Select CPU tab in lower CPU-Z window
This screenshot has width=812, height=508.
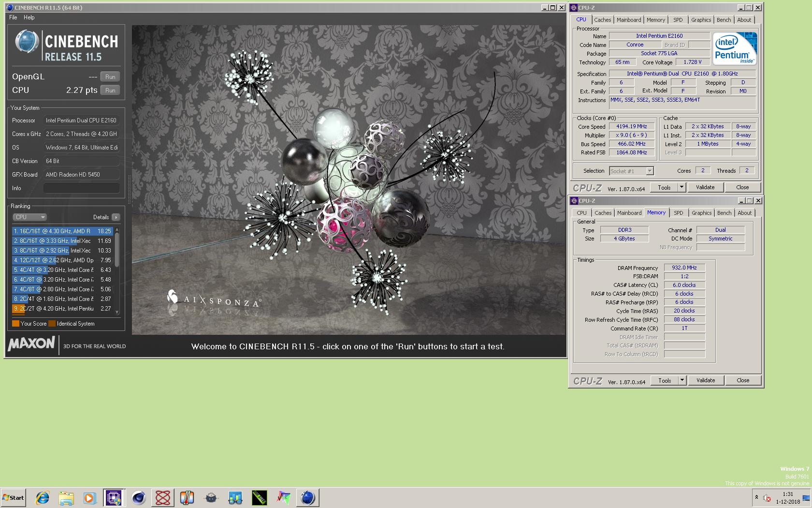[x=581, y=213]
